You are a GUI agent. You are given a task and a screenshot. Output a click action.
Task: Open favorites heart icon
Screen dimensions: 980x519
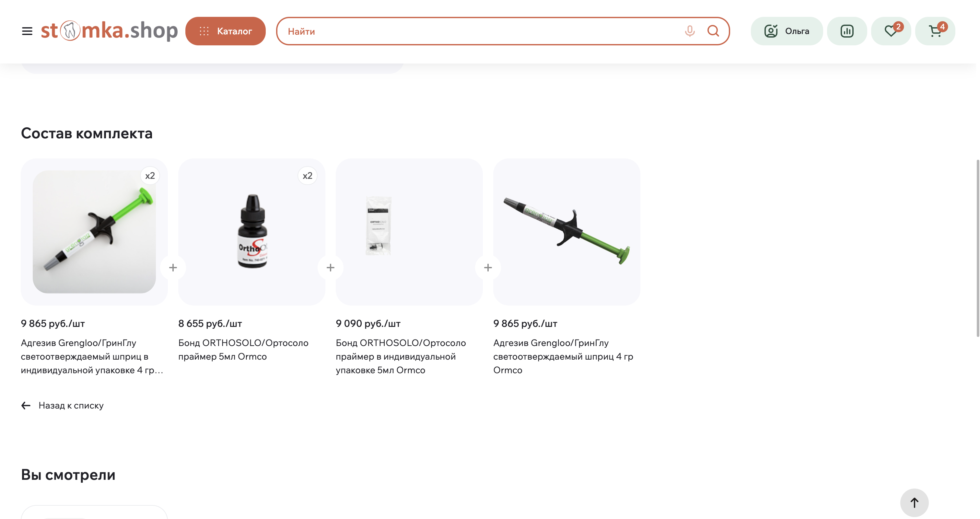891,31
